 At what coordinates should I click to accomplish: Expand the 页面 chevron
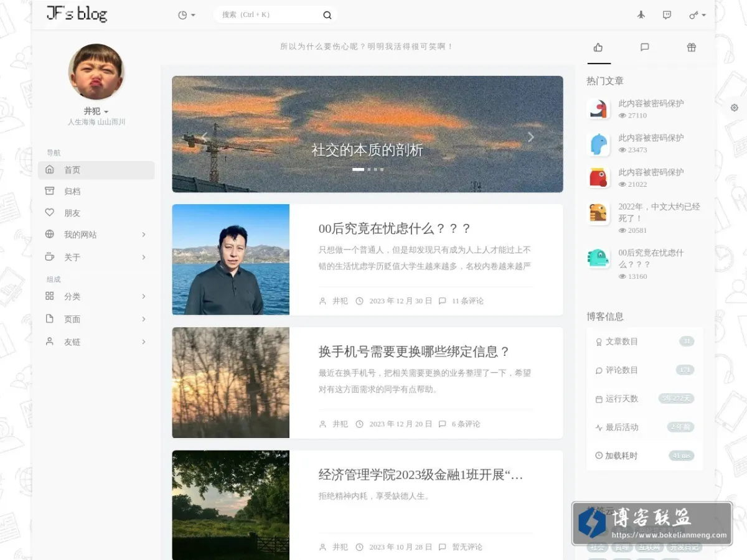pos(144,319)
